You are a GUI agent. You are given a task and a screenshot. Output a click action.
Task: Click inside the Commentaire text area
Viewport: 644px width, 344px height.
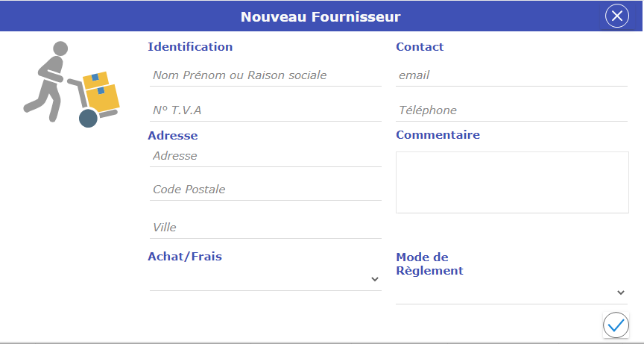(x=511, y=183)
